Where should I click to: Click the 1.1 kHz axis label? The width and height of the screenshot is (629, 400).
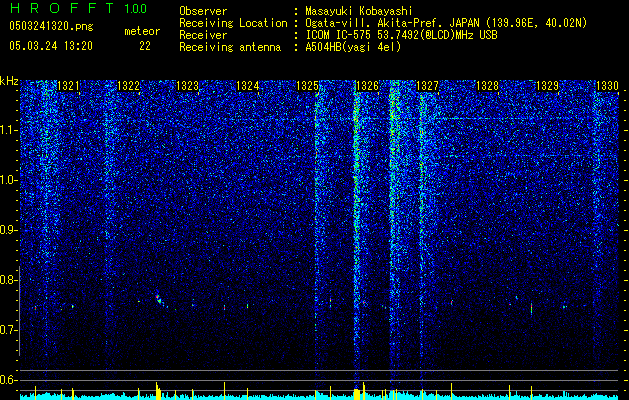point(9,130)
